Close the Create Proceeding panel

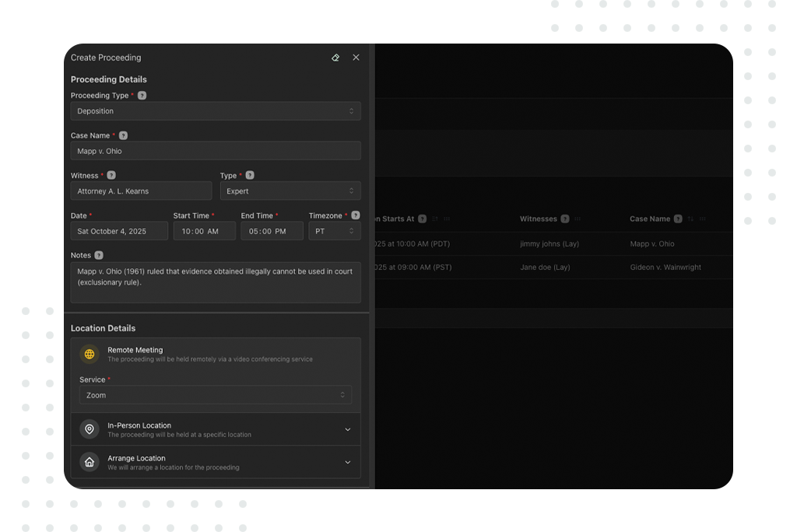356,58
